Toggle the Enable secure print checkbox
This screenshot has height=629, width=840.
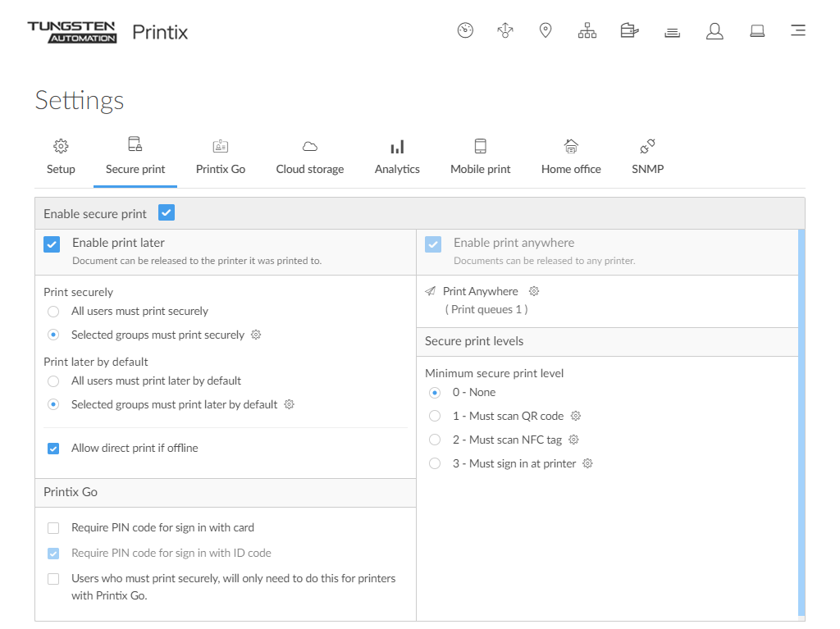[167, 213]
